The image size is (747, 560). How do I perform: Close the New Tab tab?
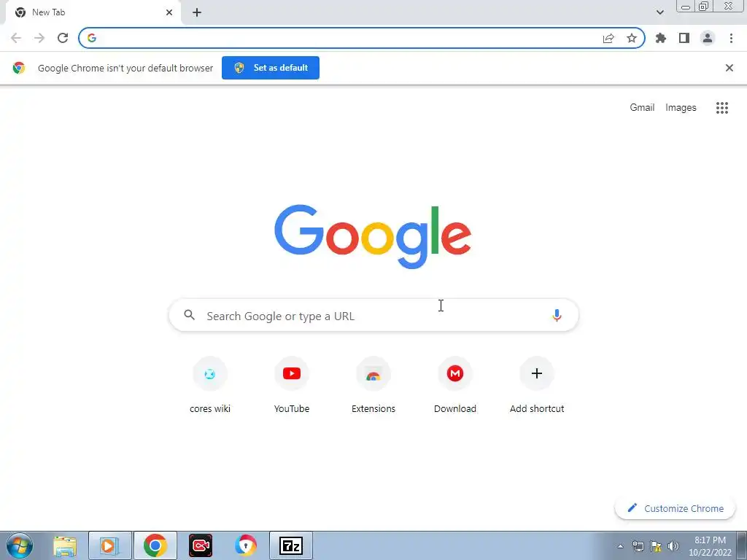point(169,12)
